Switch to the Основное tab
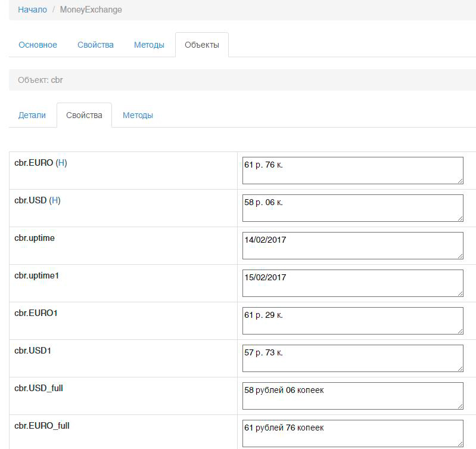 pyautogui.click(x=38, y=45)
